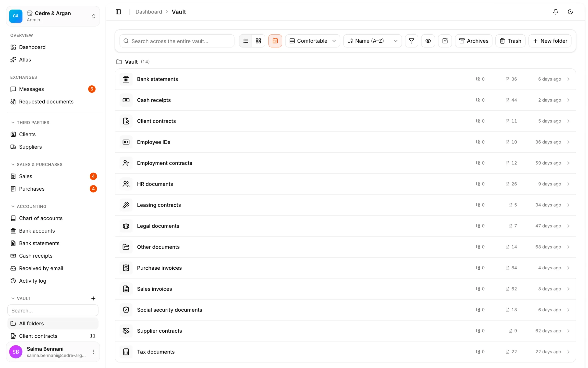Open Sales in the sidebar
Image resolution: width=588 pixels, height=368 pixels.
pos(53,176)
